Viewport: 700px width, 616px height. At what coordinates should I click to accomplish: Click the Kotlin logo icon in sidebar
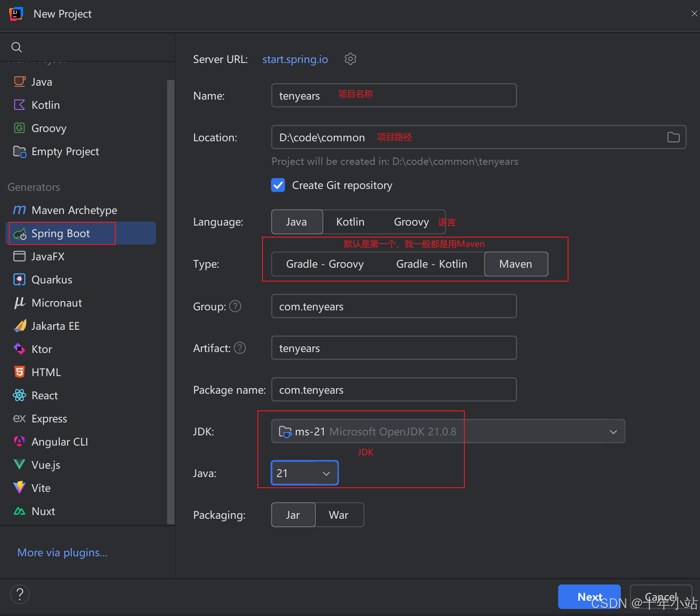coord(19,105)
